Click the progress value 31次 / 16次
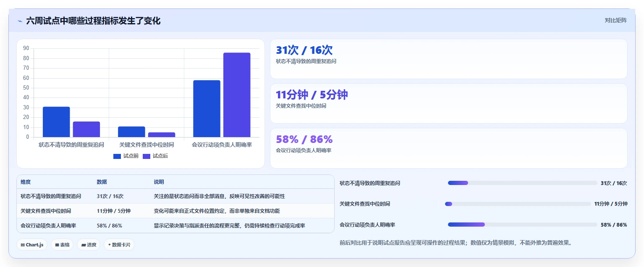Viewport: 644px width, 267px height. pyautogui.click(x=614, y=183)
